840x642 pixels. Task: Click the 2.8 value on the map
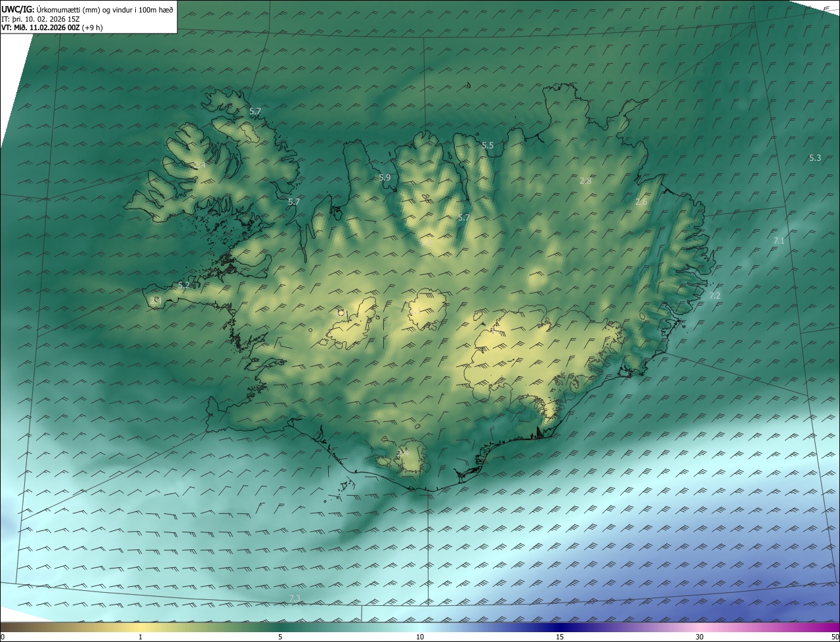[x=586, y=181]
